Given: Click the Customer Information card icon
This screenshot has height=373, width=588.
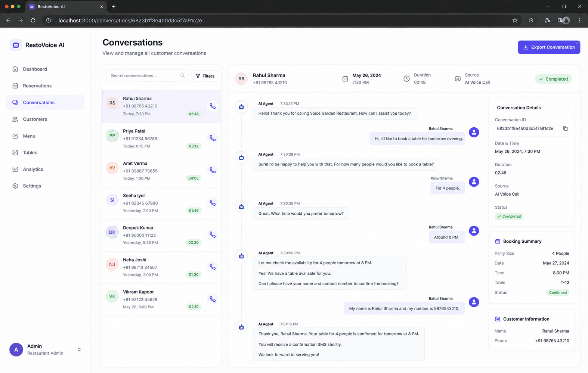Looking at the screenshot, I should tap(498, 319).
